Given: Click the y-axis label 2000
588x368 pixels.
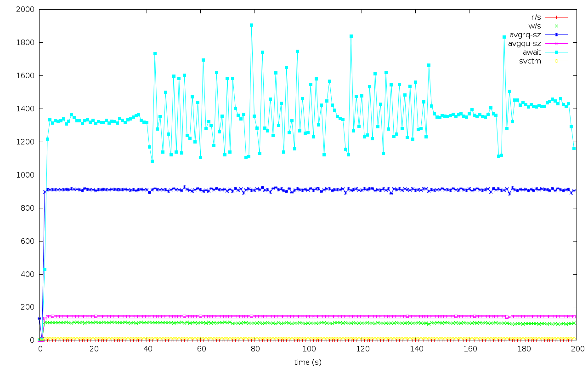Looking at the screenshot, I should 26,9.
